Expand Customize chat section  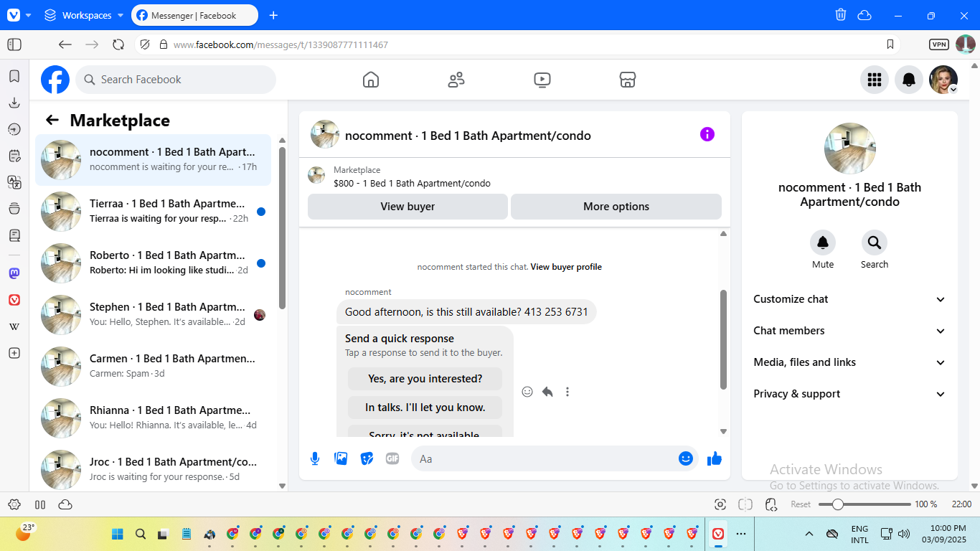tap(849, 299)
